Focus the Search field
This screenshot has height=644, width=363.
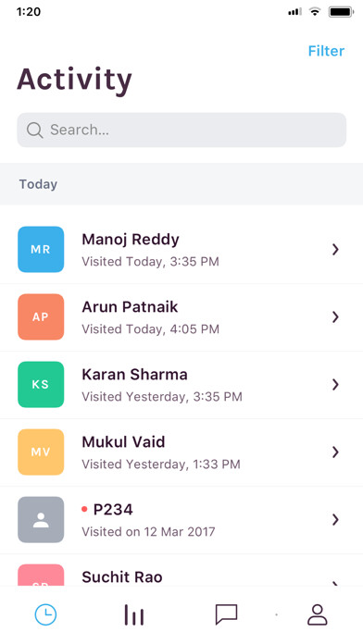(181, 130)
